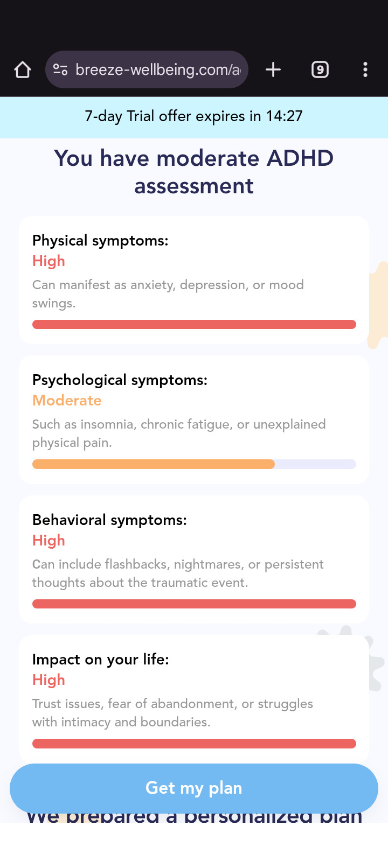Click the Physical symptoms red progress bar
388x868 pixels.
click(x=194, y=324)
